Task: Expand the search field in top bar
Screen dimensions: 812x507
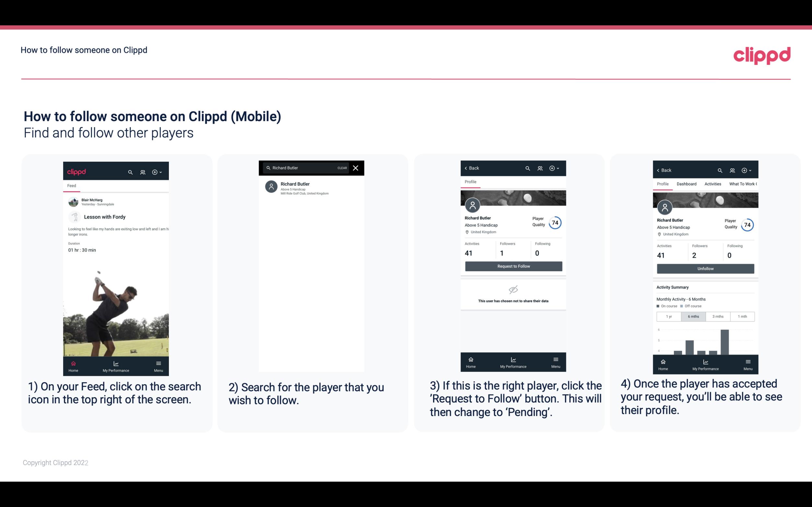Action: (130, 171)
